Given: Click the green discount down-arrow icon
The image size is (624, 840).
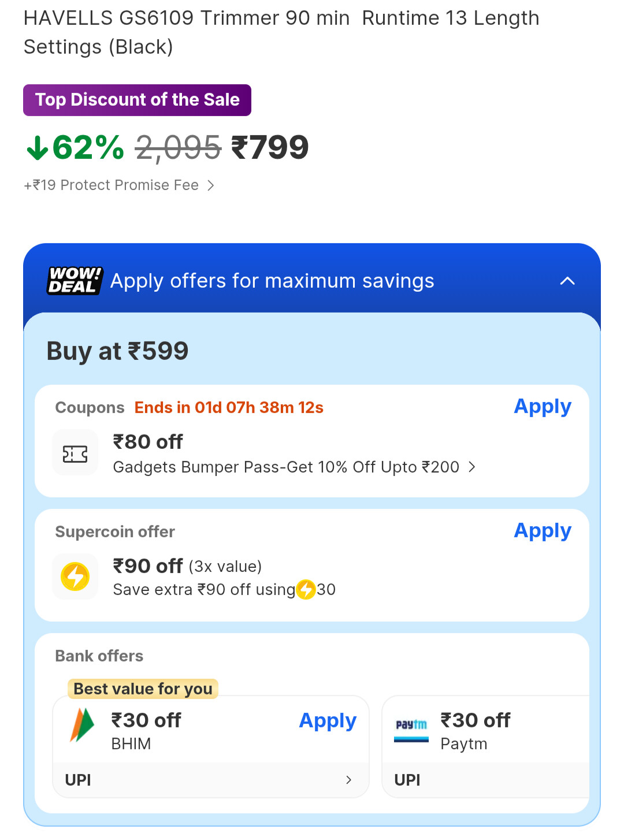Looking at the screenshot, I should click(38, 147).
